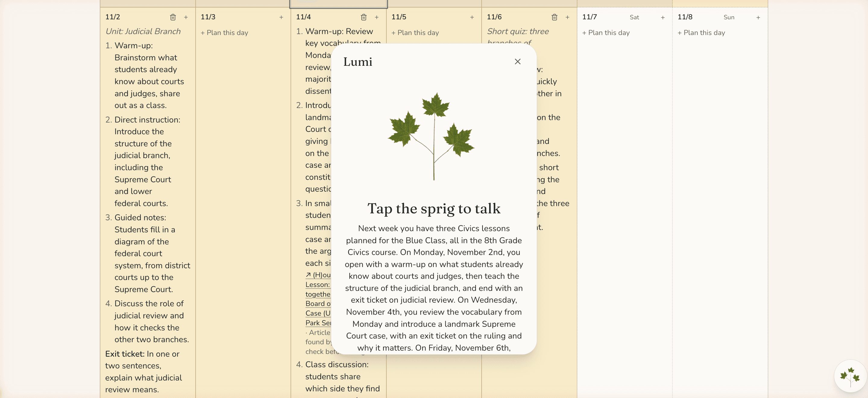Click 'Short quiz: three' heading on 11/6

coord(518,31)
